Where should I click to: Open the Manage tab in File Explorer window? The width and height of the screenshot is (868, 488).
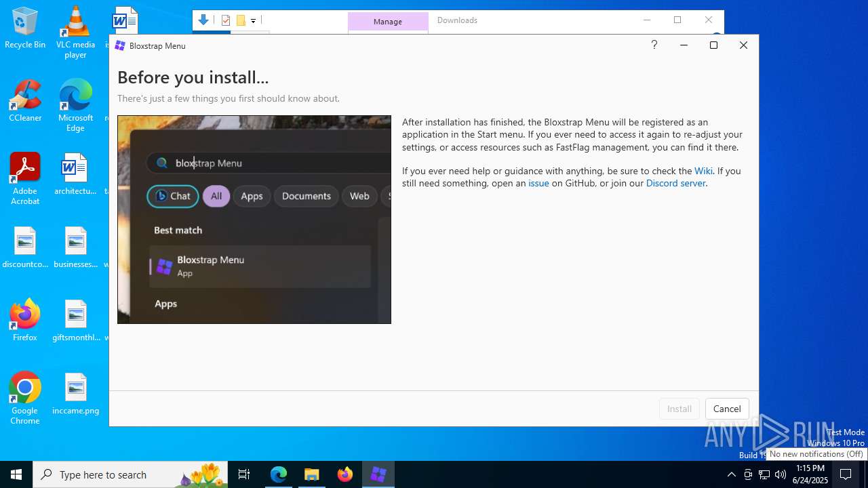388,22
